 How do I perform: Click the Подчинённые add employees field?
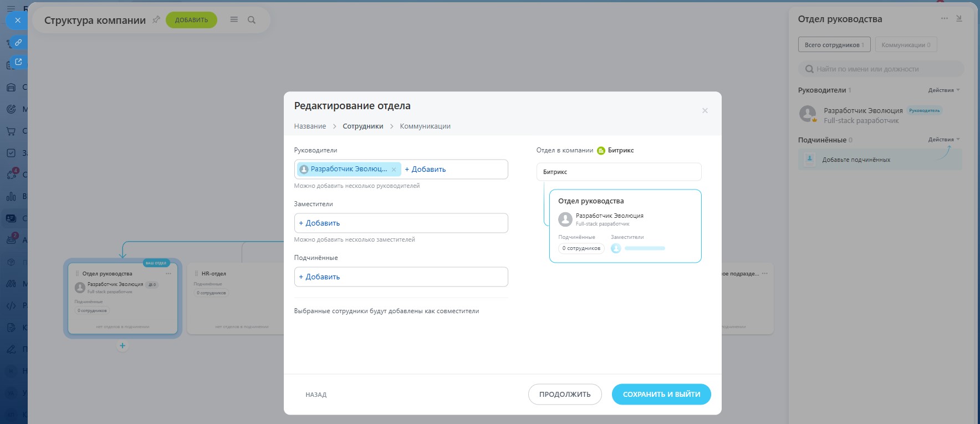tap(401, 277)
